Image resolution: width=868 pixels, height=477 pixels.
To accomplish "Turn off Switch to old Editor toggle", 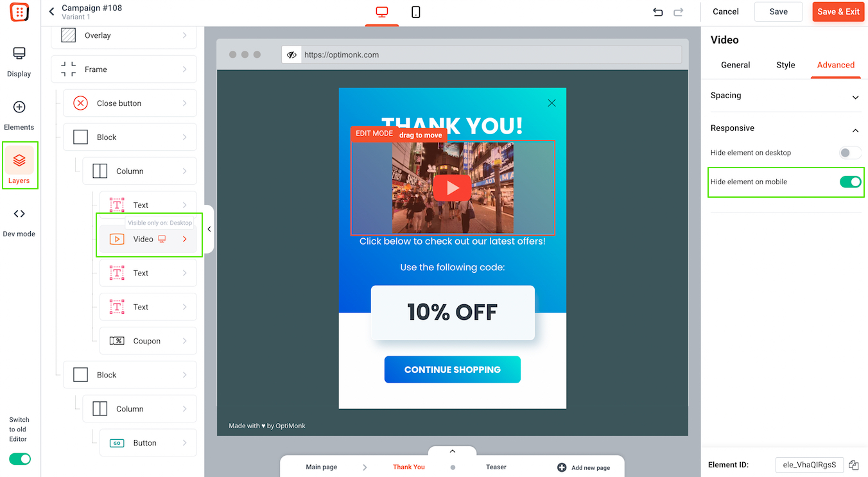I will point(19,458).
